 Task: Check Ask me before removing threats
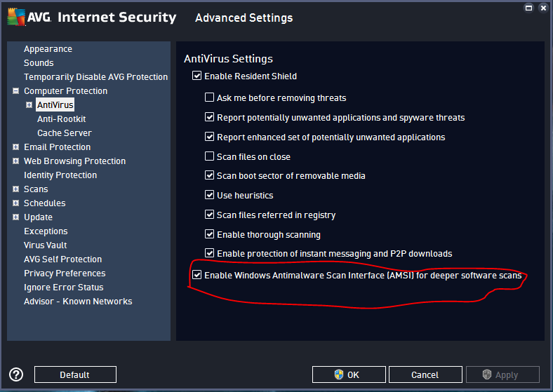tap(209, 98)
